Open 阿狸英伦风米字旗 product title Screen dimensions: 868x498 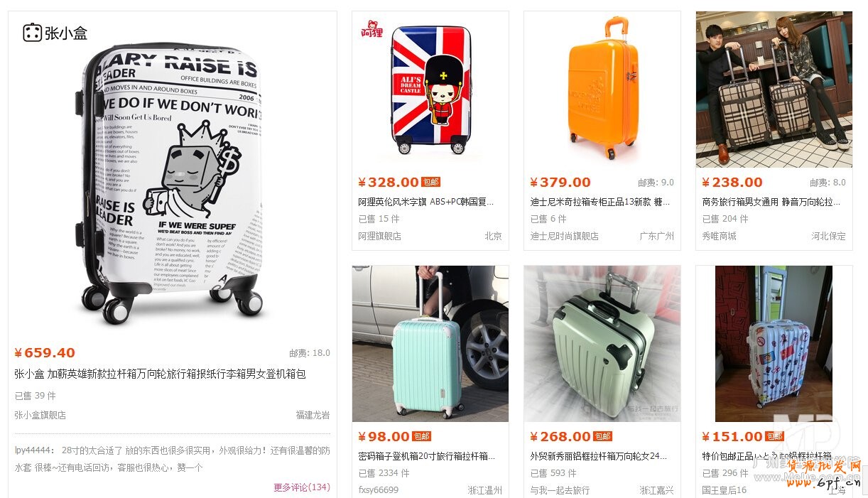425,202
